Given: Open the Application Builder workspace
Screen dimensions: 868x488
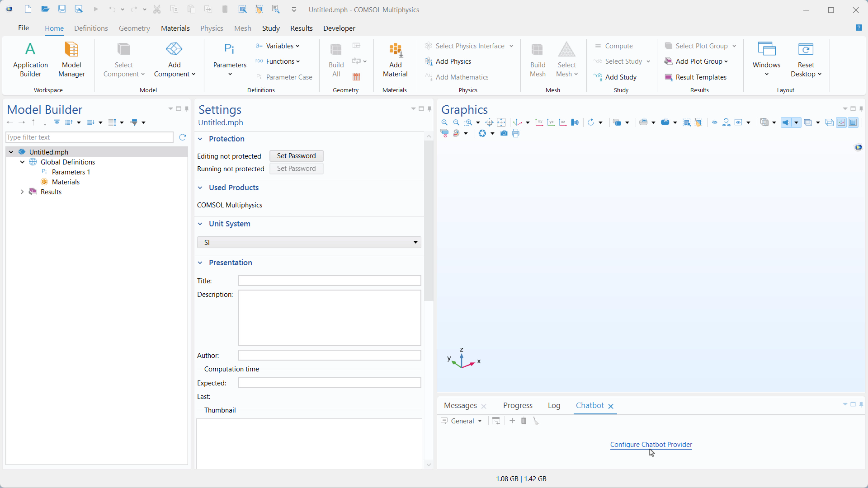Looking at the screenshot, I should tap(30, 60).
